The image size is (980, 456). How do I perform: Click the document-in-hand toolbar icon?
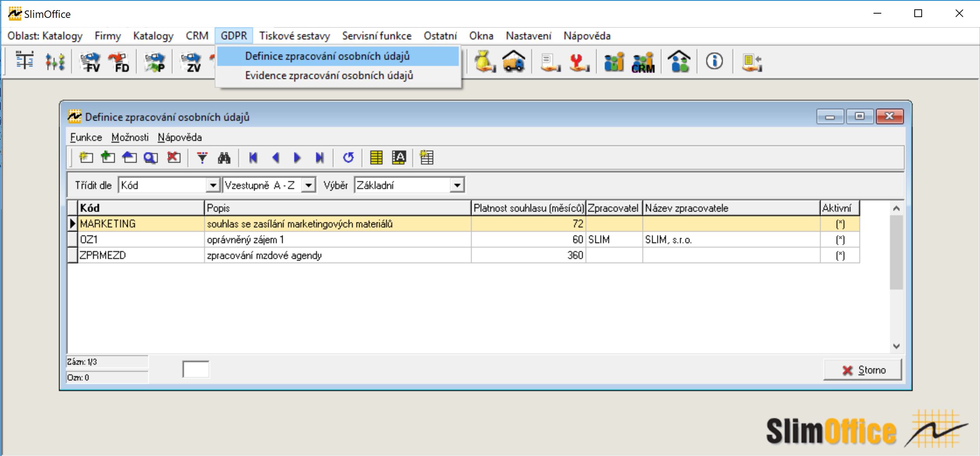pyautogui.click(x=550, y=62)
